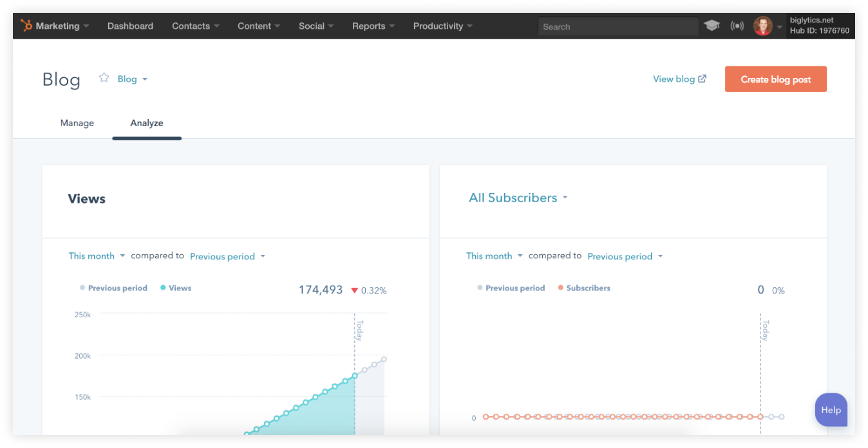Click the HubSpot sprocket logo icon
This screenshot has height=448, width=868.
click(26, 26)
